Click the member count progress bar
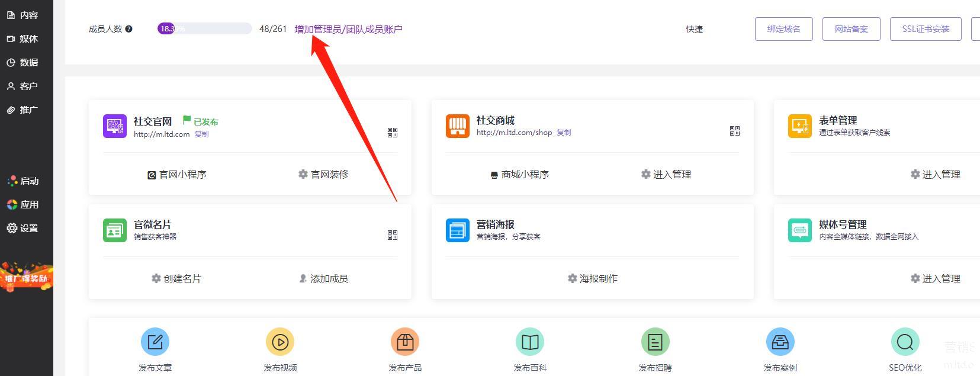 [204, 28]
